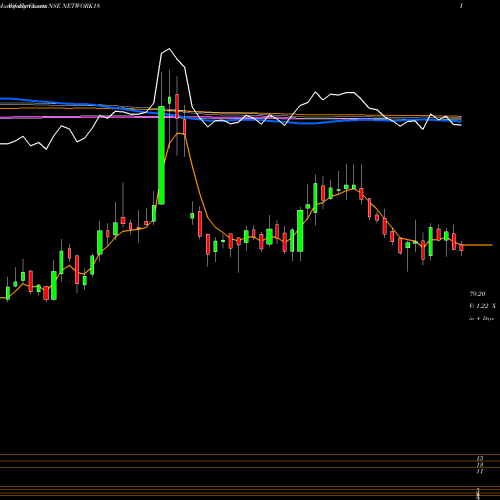Select the 15 axis value

(480, 458)
